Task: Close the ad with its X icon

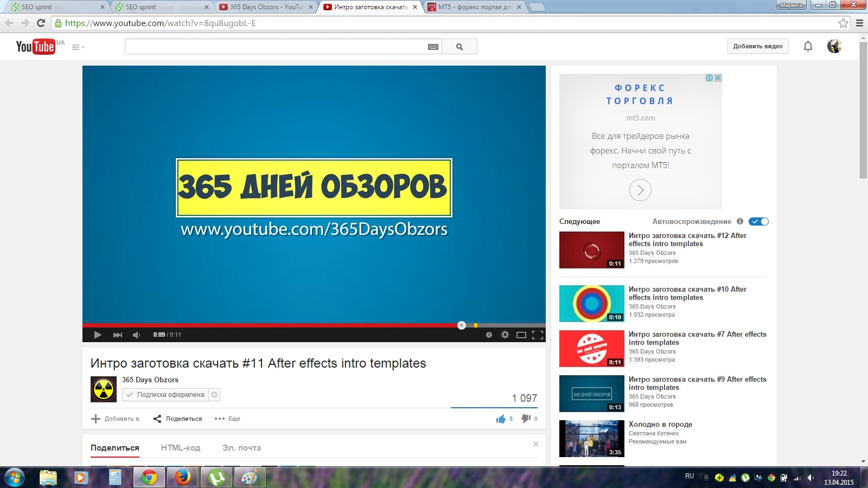Action: pos(718,78)
